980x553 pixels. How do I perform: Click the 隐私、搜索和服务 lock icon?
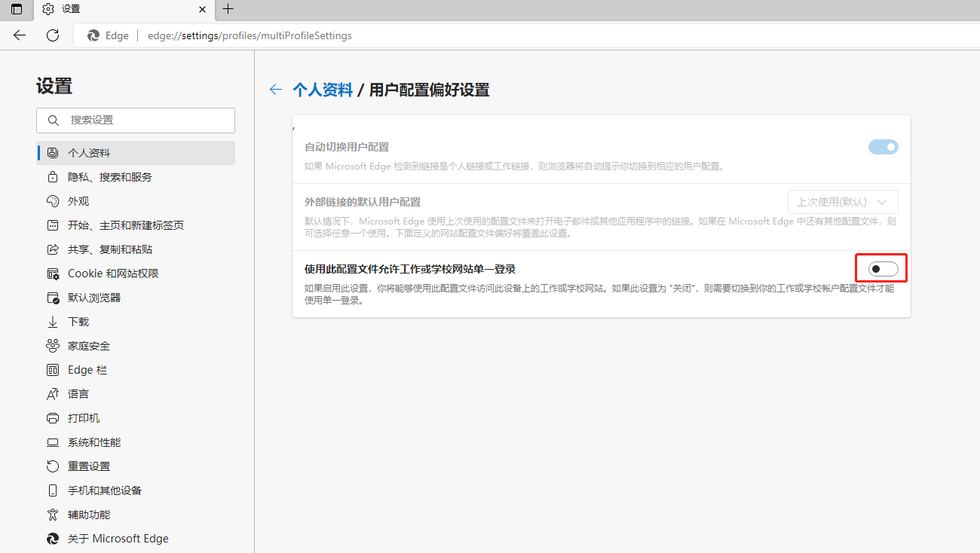tap(53, 177)
